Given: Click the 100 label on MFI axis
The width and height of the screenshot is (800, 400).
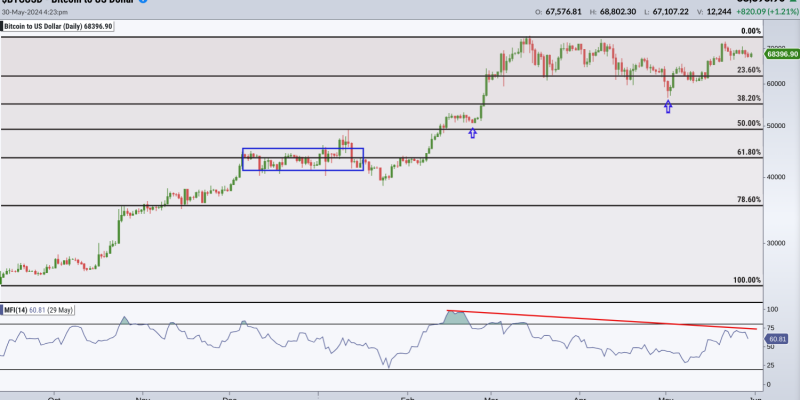Looking at the screenshot, I should tap(772, 309).
